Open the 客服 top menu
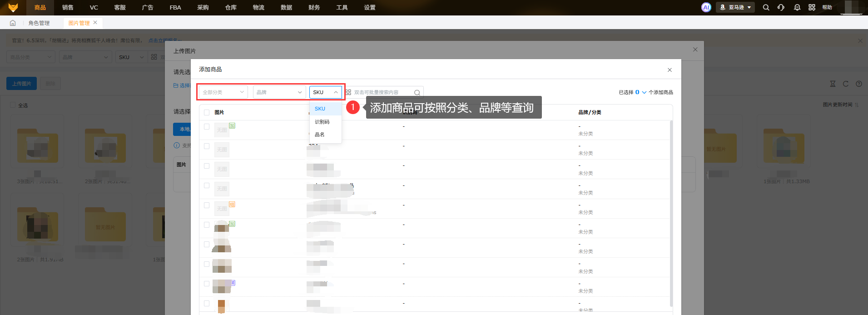The image size is (868, 315). pyautogui.click(x=120, y=7)
